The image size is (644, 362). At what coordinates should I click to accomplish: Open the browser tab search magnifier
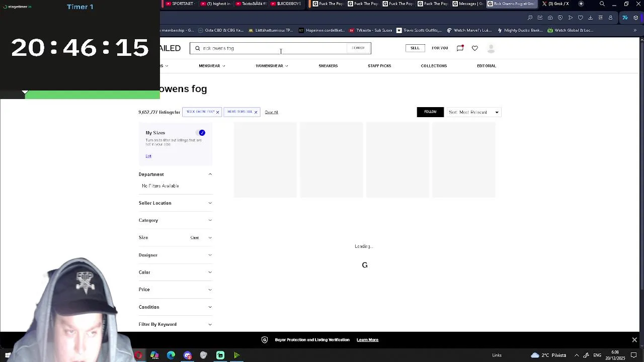coord(602,4)
